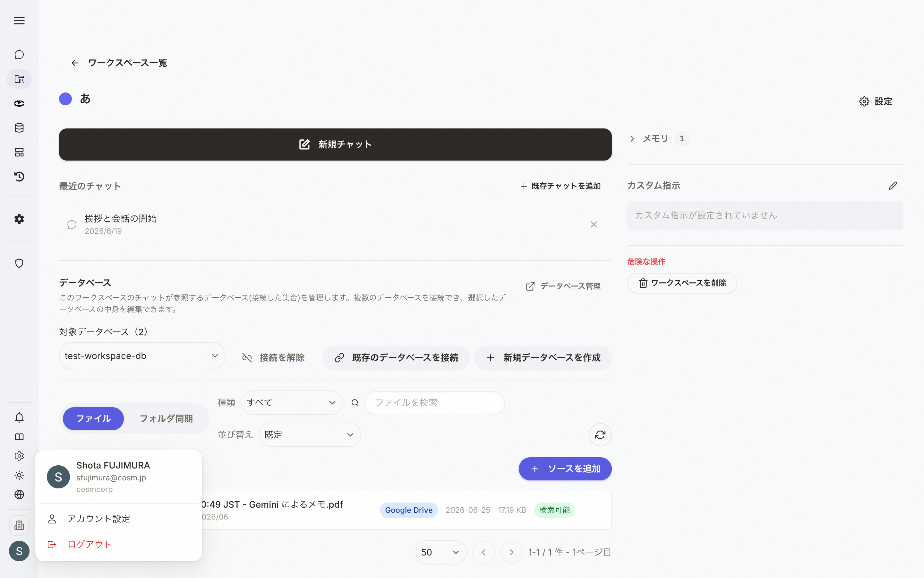This screenshot has width=924, height=578.
Task: Select アカウント設定 in user menu
Action: [x=118, y=519]
